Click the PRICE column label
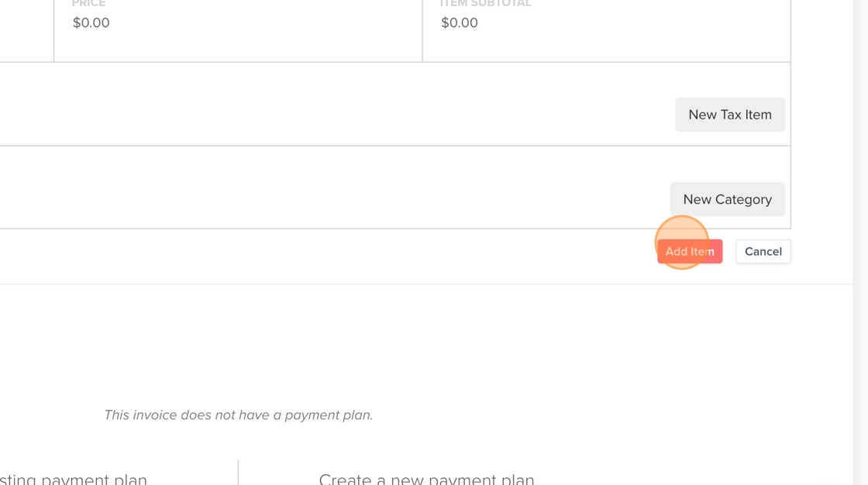 coord(88,4)
